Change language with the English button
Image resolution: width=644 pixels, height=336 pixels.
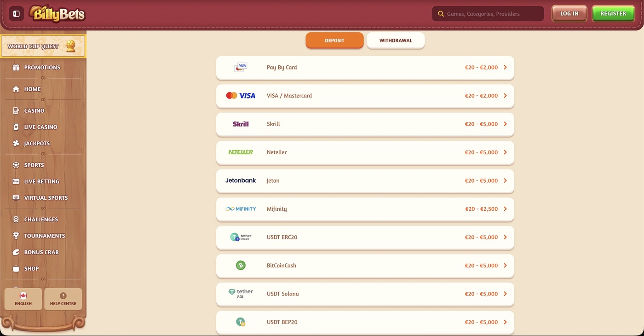point(23,299)
